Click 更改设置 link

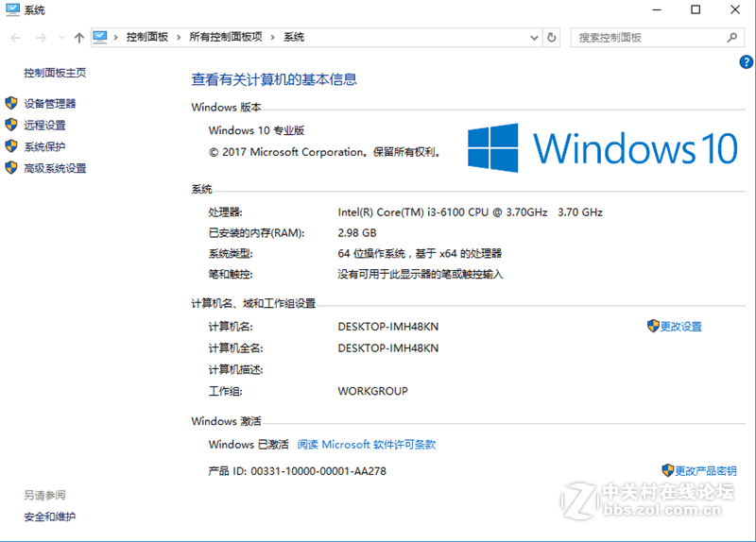click(x=680, y=327)
